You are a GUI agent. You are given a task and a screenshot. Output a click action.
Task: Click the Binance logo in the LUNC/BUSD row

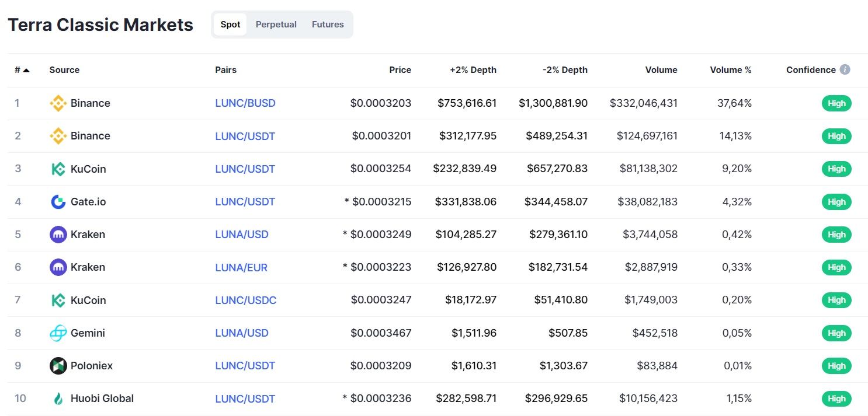coord(58,103)
